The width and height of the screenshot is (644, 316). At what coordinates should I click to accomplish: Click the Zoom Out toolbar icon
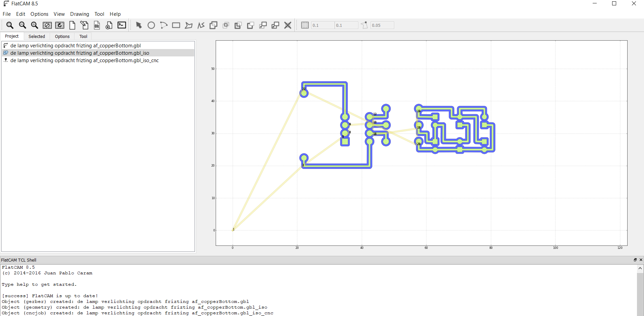[x=22, y=25]
